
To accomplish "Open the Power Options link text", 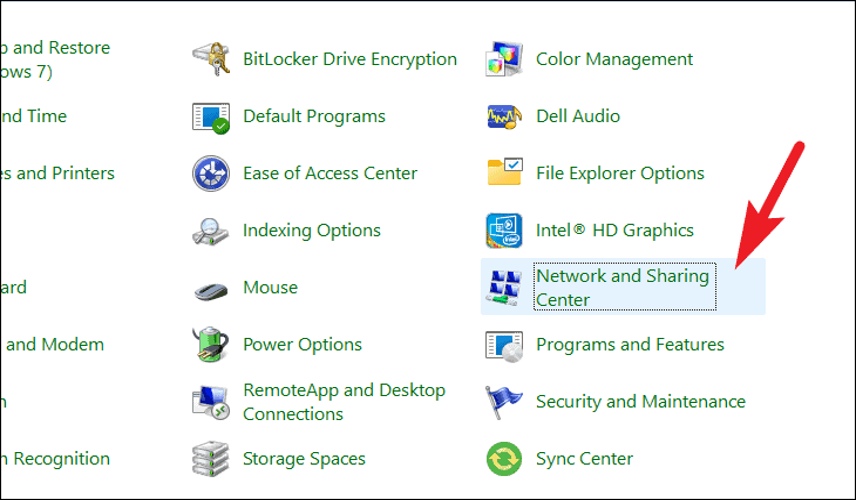I will 302,345.
